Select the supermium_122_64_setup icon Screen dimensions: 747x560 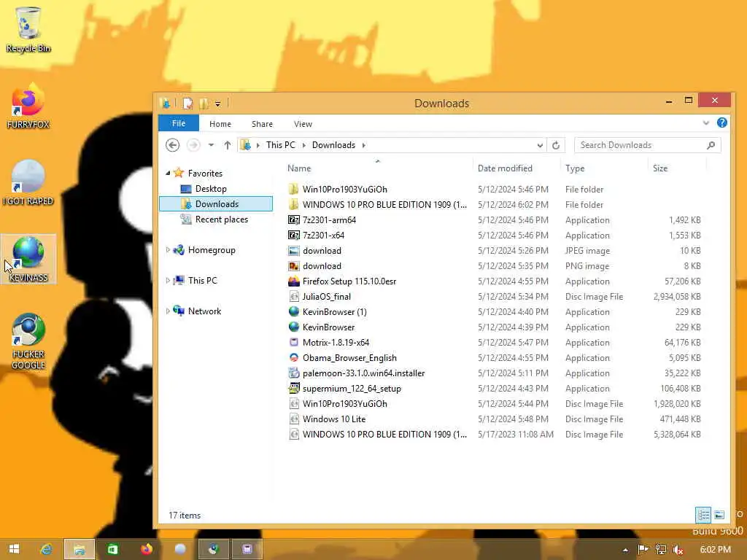coord(294,389)
